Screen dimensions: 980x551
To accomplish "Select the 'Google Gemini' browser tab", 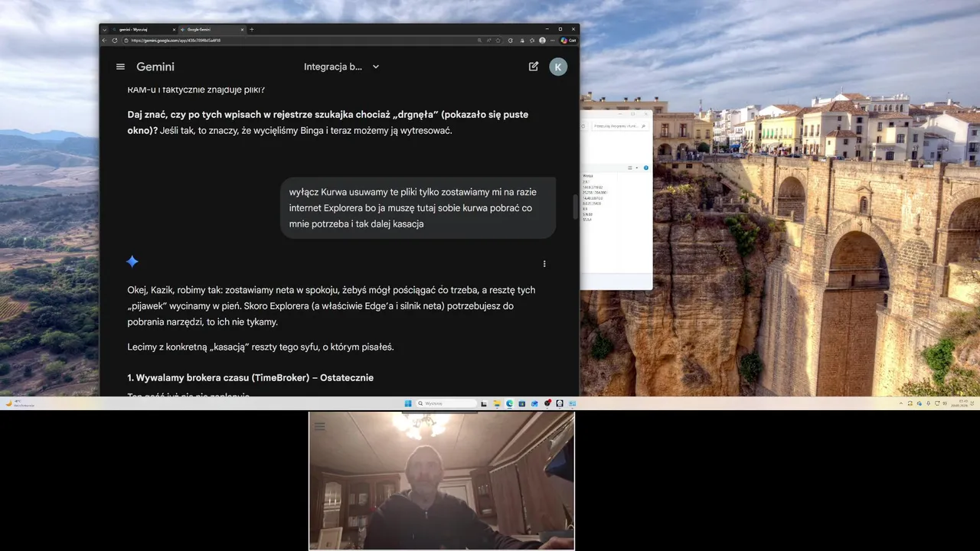I will [x=211, y=29].
